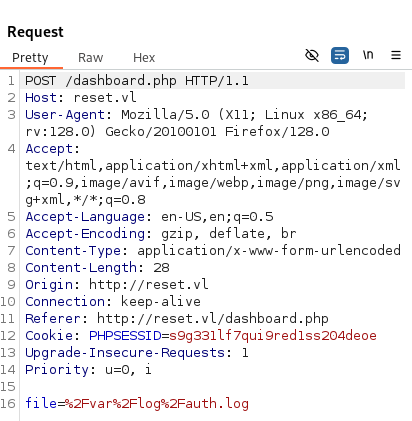Click the file parameter value %2Fvar%2Flog%2Fauth.log
The image size is (412, 421).
pos(157,404)
